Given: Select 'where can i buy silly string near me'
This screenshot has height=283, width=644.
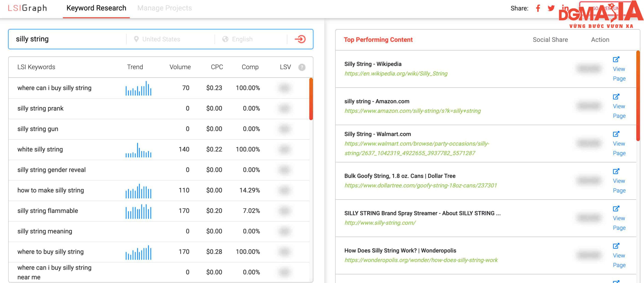Looking at the screenshot, I should pyautogui.click(x=54, y=272).
